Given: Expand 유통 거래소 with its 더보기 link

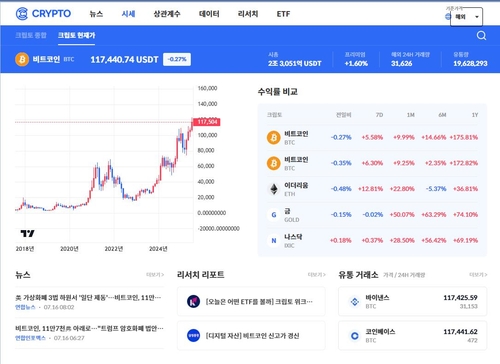Looking at the screenshot, I should tap(478, 275).
